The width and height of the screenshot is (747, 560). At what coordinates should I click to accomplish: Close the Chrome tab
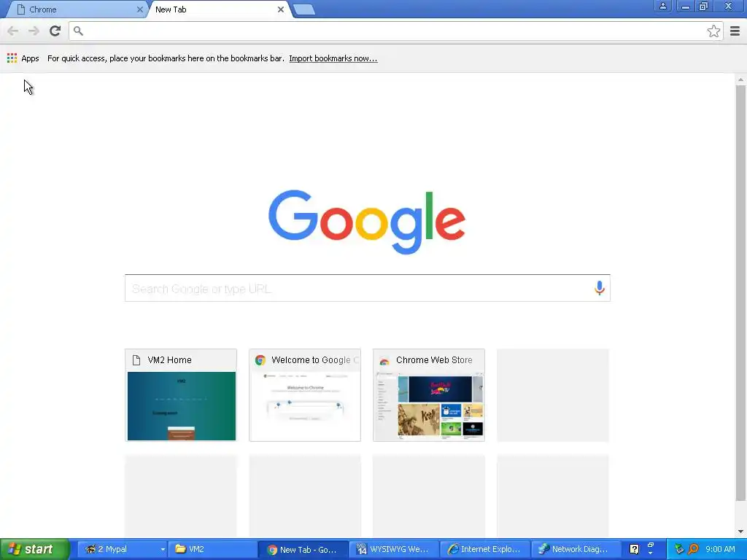139,9
